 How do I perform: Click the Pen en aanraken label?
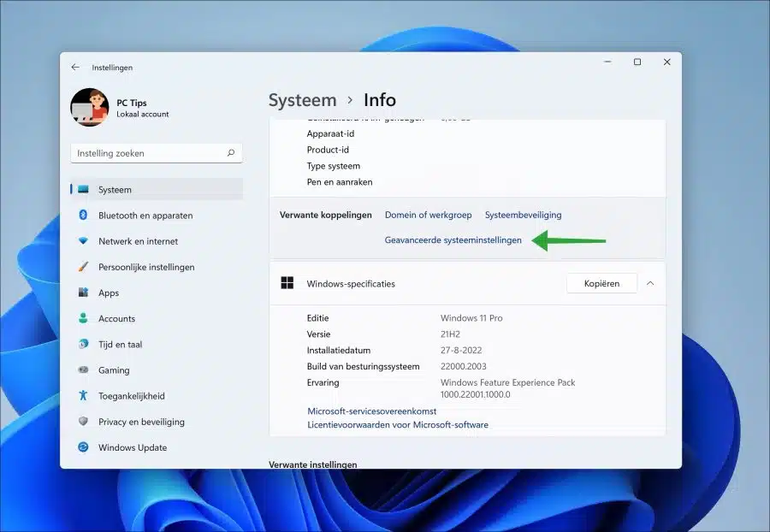click(340, 182)
